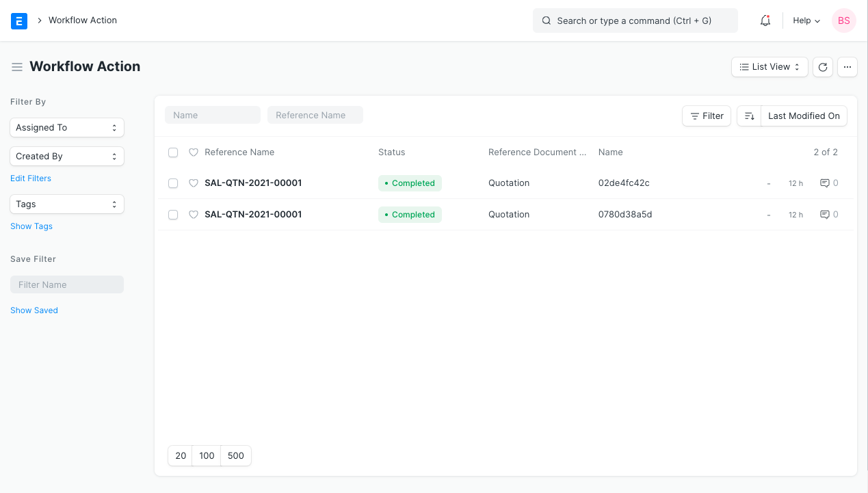
Task: Check the select-all checkbox in the header
Action: [172, 152]
